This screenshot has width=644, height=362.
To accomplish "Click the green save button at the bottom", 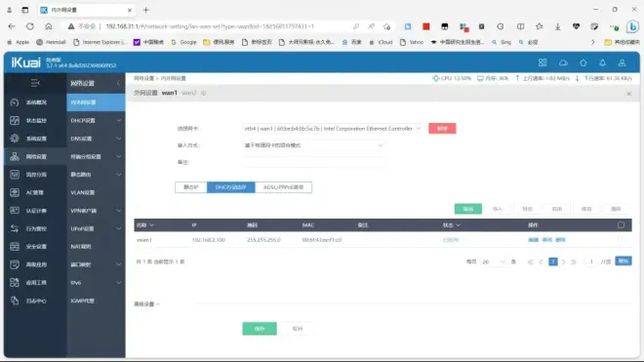I will (x=260, y=329).
